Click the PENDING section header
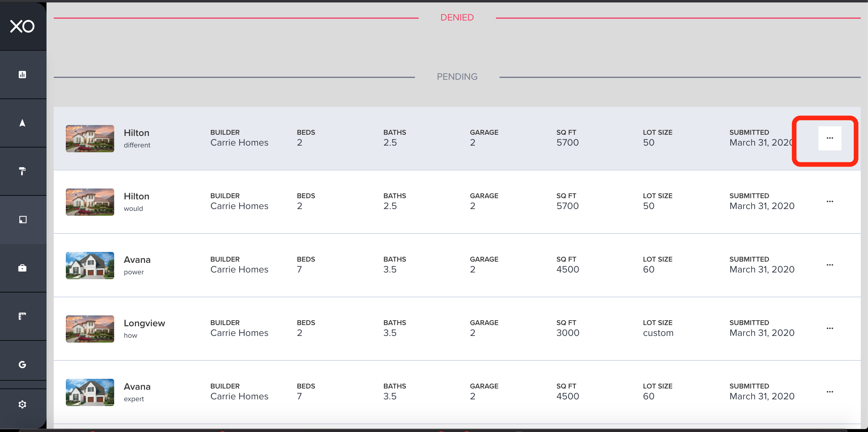This screenshot has height=432, width=868. 457,77
